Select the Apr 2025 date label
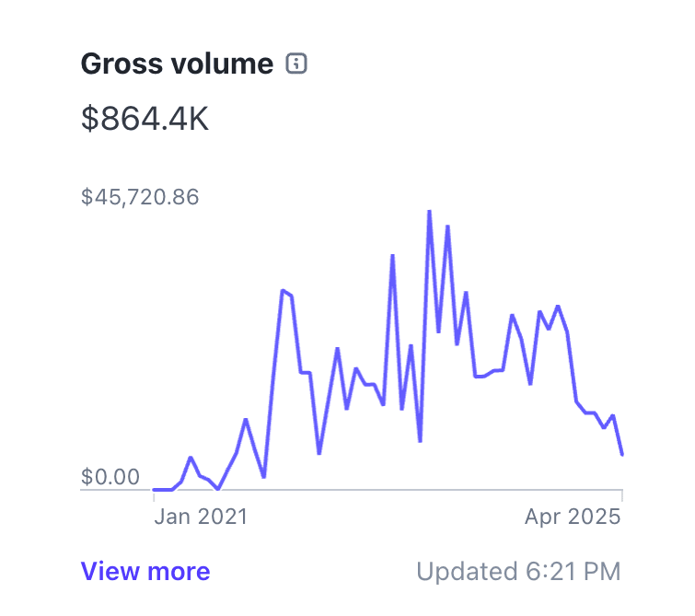 [573, 517]
